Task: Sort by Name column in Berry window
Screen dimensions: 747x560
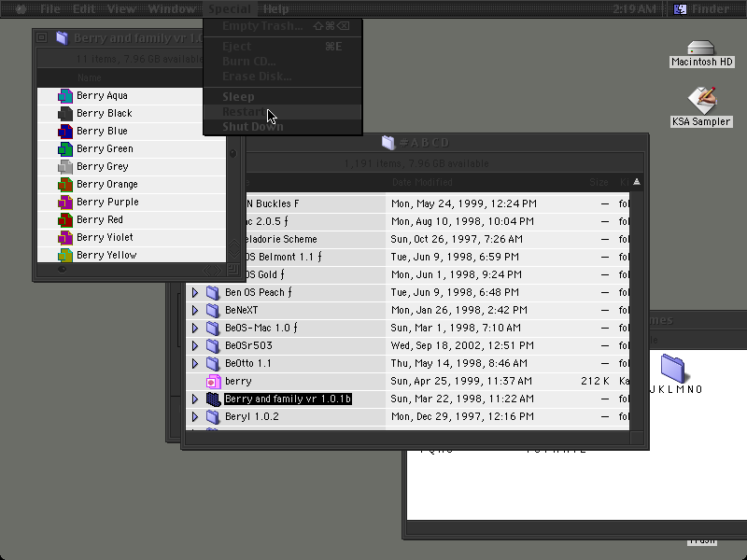Action: [x=90, y=77]
